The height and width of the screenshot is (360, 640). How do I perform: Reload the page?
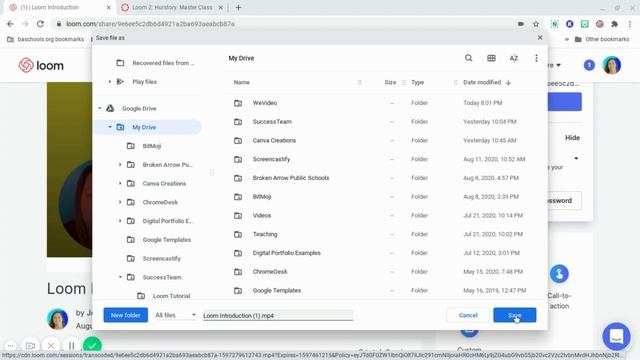pyautogui.click(x=40, y=24)
